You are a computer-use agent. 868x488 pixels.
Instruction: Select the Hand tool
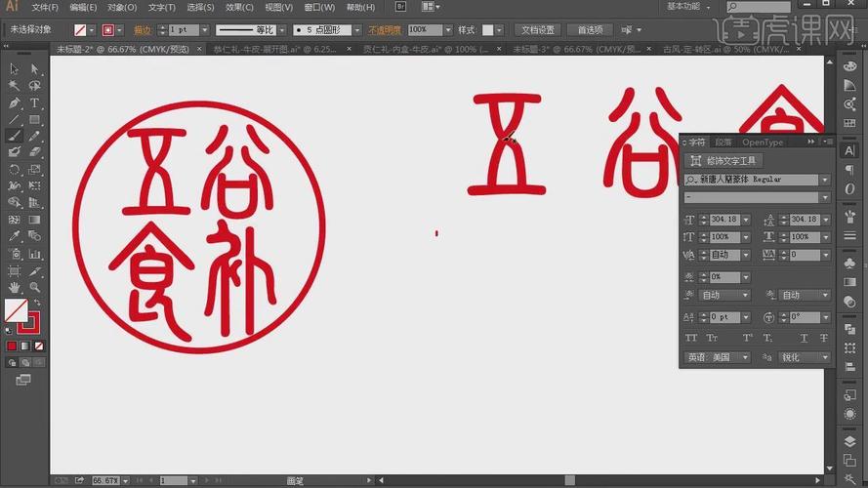(15, 287)
